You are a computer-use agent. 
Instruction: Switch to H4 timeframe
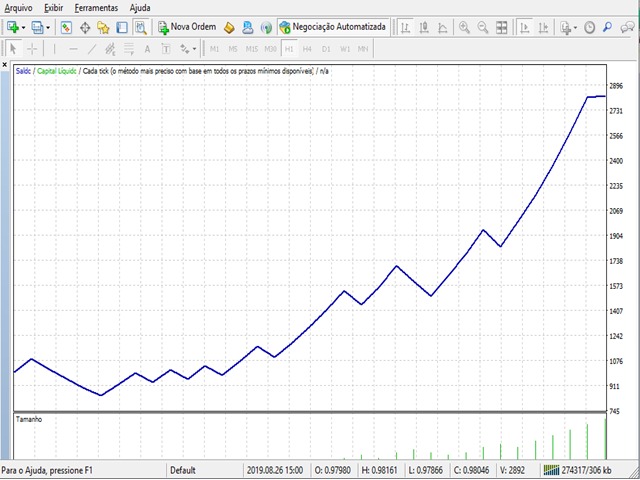point(307,49)
